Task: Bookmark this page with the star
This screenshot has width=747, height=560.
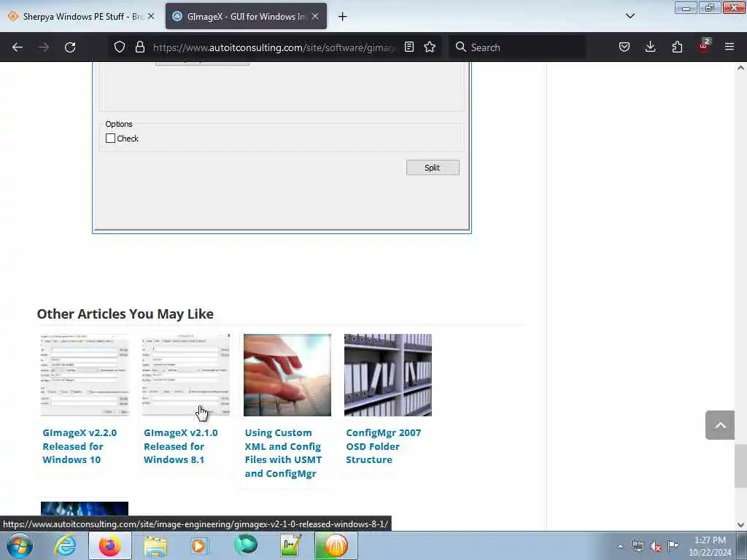Action: 430,47
